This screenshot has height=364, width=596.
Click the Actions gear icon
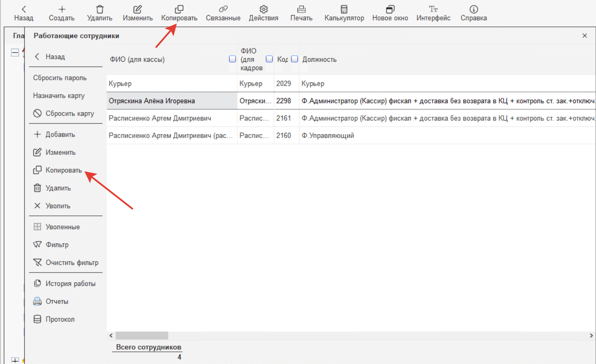pyautogui.click(x=263, y=9)
